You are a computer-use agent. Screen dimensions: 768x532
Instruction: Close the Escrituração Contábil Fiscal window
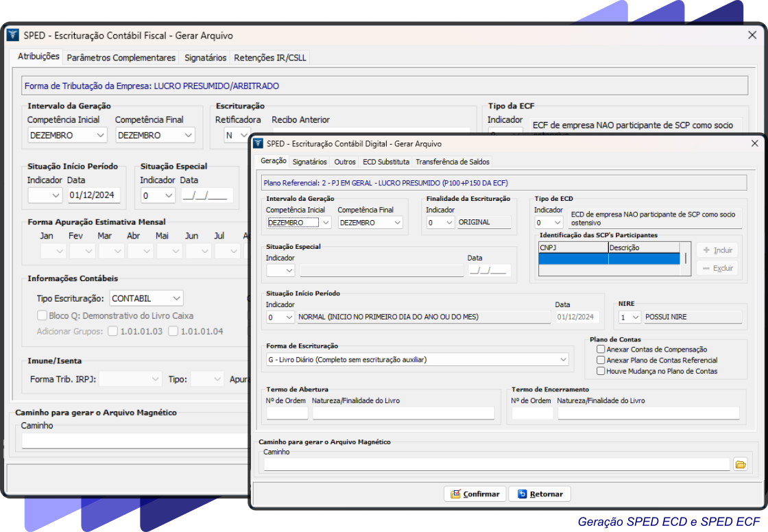[x=752, y=36]
